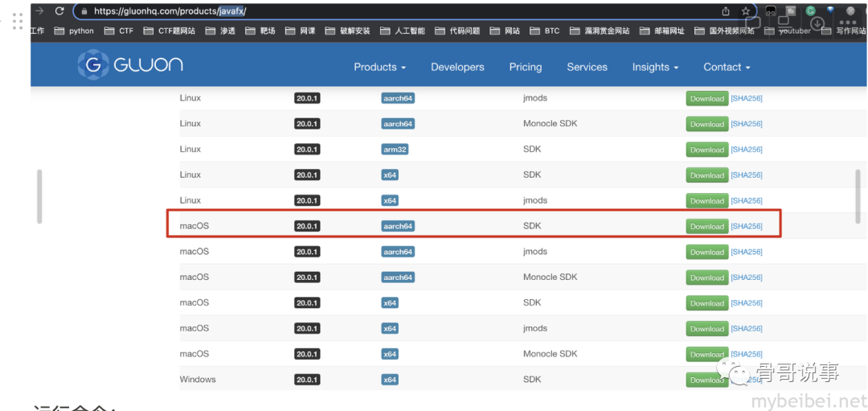Open SHA256 link for Linux arm32 SDK
The height and width of the screenshot is (411, 868).
click(746, 149)
